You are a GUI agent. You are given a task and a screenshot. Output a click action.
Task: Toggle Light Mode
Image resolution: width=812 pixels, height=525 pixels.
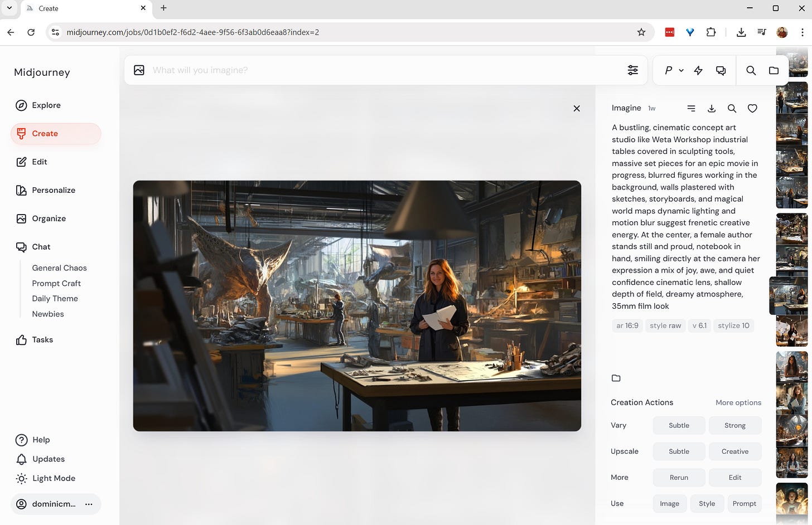(46, 478)
